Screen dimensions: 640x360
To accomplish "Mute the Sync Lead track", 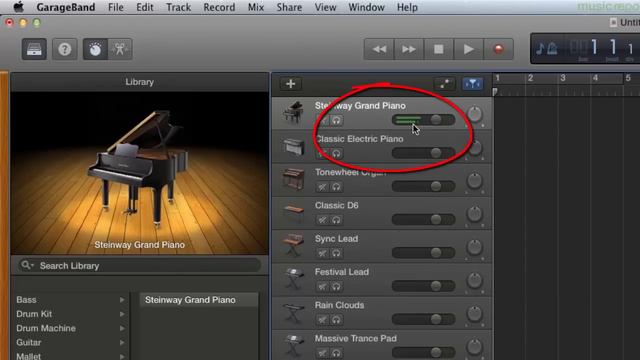I will (x=322, y=253).
